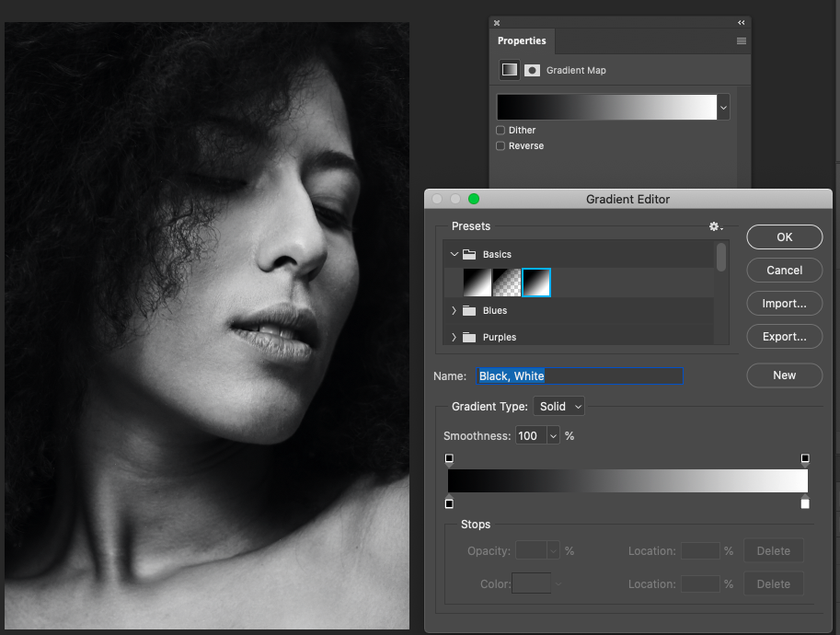Enable the Dither checkbox
The height and width of the screenshot is (635, 840).
(x=502, y=130)
